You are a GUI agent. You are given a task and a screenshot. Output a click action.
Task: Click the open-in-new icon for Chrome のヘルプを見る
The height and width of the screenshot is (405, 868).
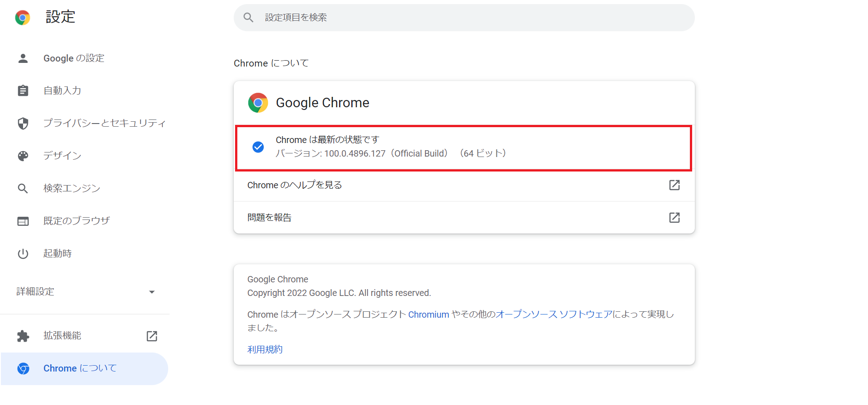point(675,185)
